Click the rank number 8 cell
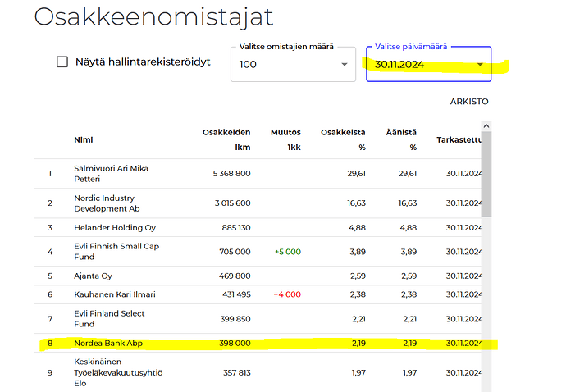 coord(50,344)
